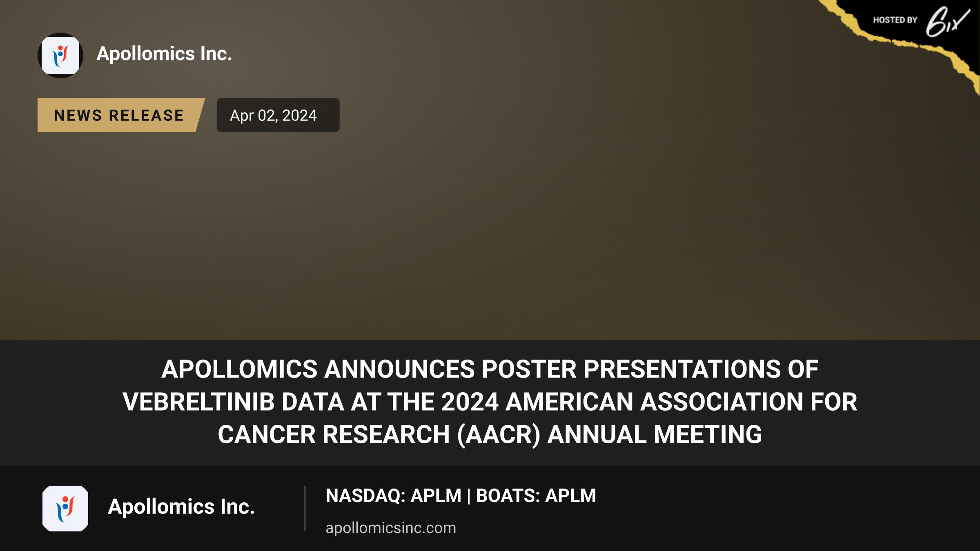Click the (AACR) acronym in headline
The height and width of the screenshot is (551, 980).
coord(499,435)
